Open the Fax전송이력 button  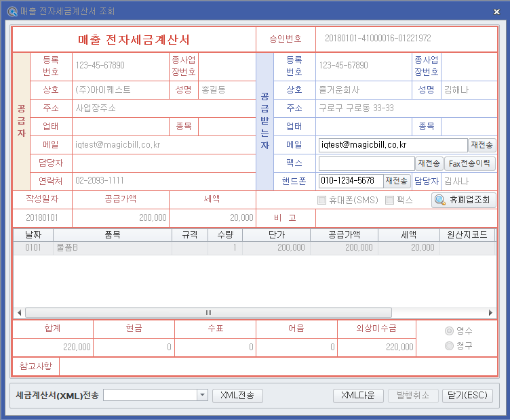point(470,163)
